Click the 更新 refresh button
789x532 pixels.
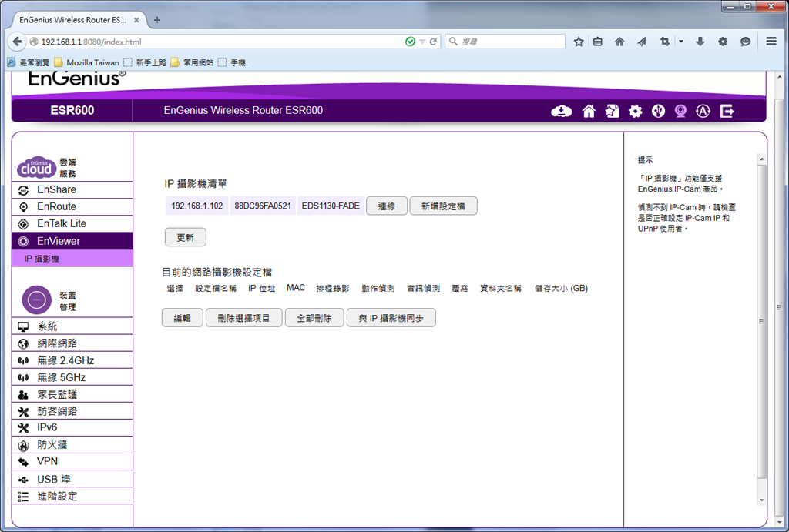pyautogui.click(x=185, y=237)
